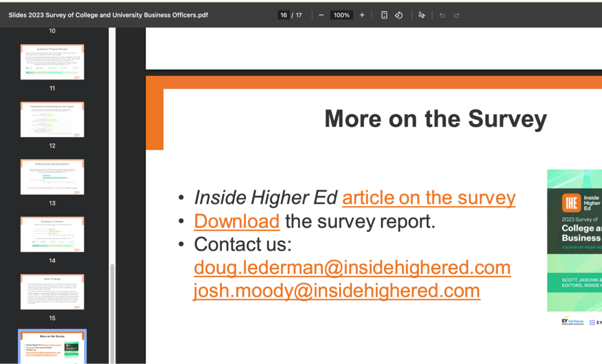Click the redo icon

457,15
